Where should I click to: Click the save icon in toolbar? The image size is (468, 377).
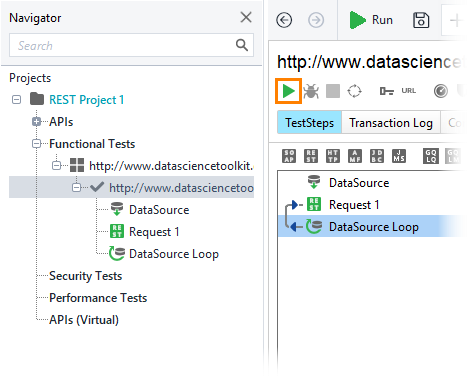point(421,20)
